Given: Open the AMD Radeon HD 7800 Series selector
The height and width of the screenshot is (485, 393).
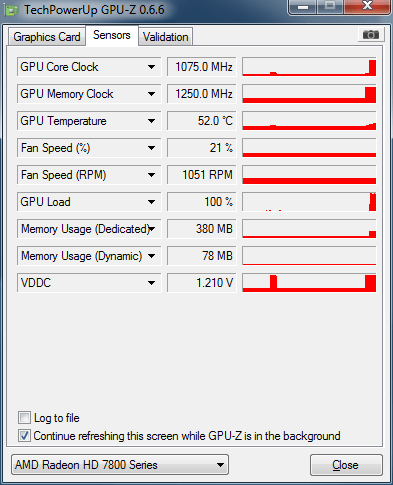Looking at the screenshot, I should pyautogui.click(x=120, y=464).
